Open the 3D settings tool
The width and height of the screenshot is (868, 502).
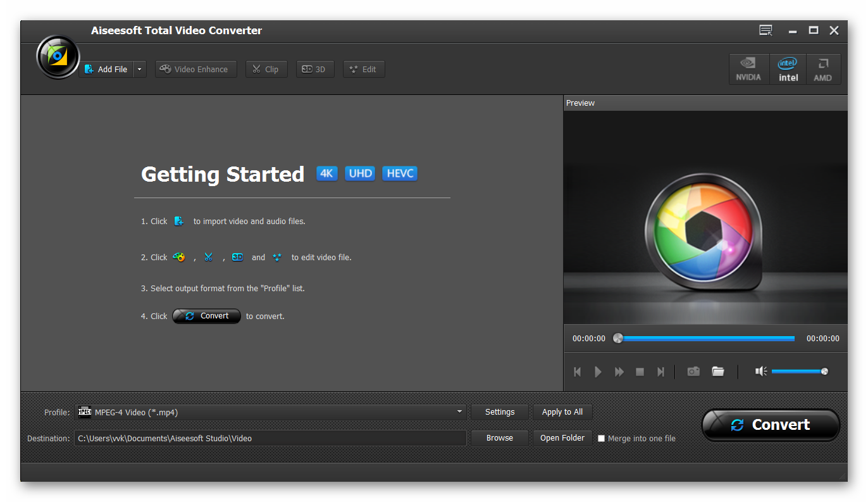click(x=315, y=69)
